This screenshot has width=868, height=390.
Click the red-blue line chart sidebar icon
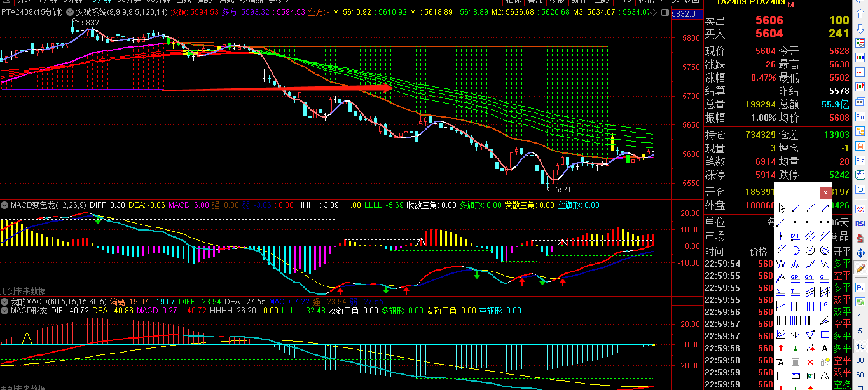click(860, 208)
